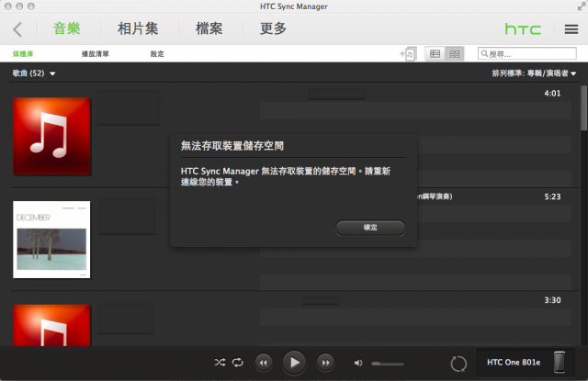This screenshot has width=588, height=381.
Task: Open the 相片集 tab
Action: 138,28
